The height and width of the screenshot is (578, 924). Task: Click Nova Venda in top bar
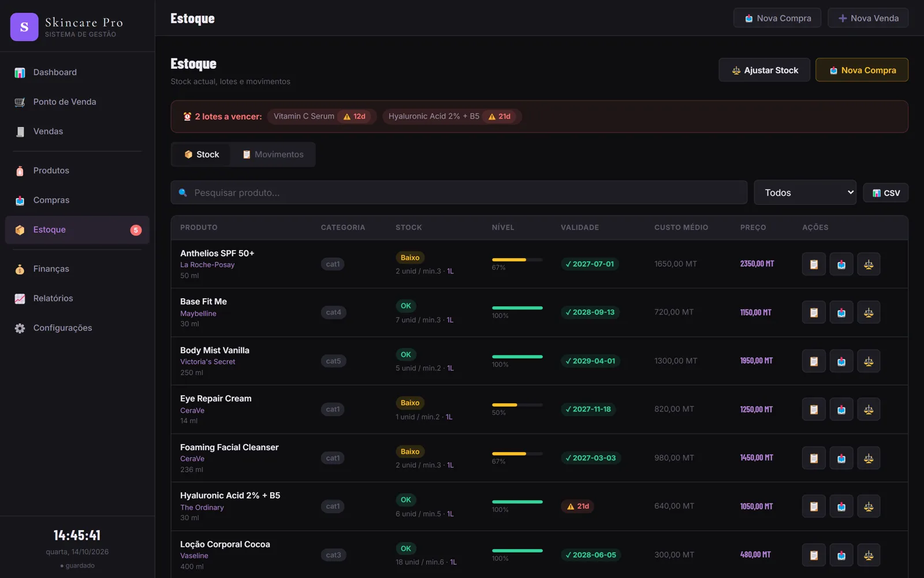[x=868, y=18]
